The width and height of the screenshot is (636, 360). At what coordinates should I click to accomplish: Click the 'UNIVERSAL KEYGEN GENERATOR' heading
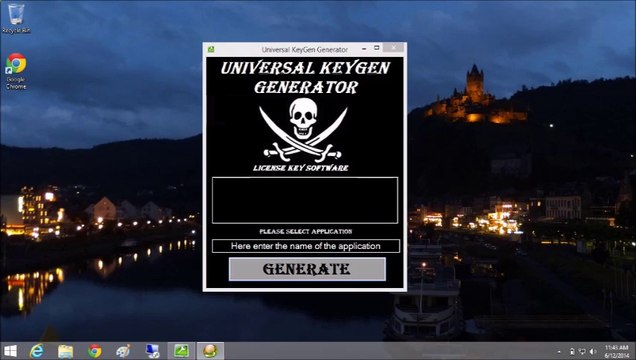[x=305, y=77]
